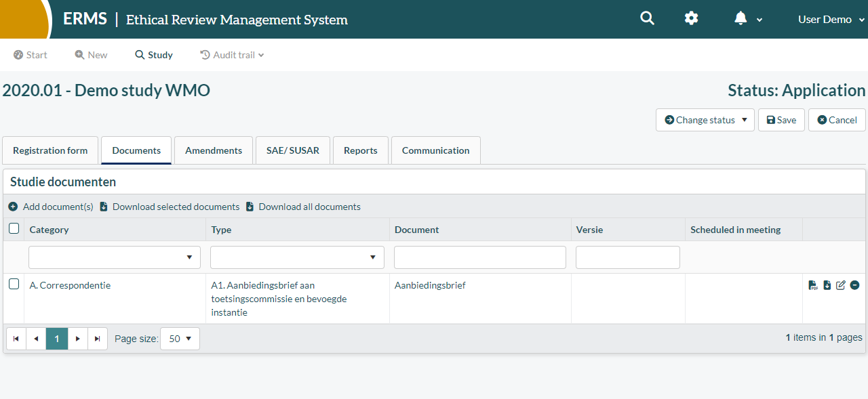
Task: Sort by Document column header
Action: click(417, 230)
